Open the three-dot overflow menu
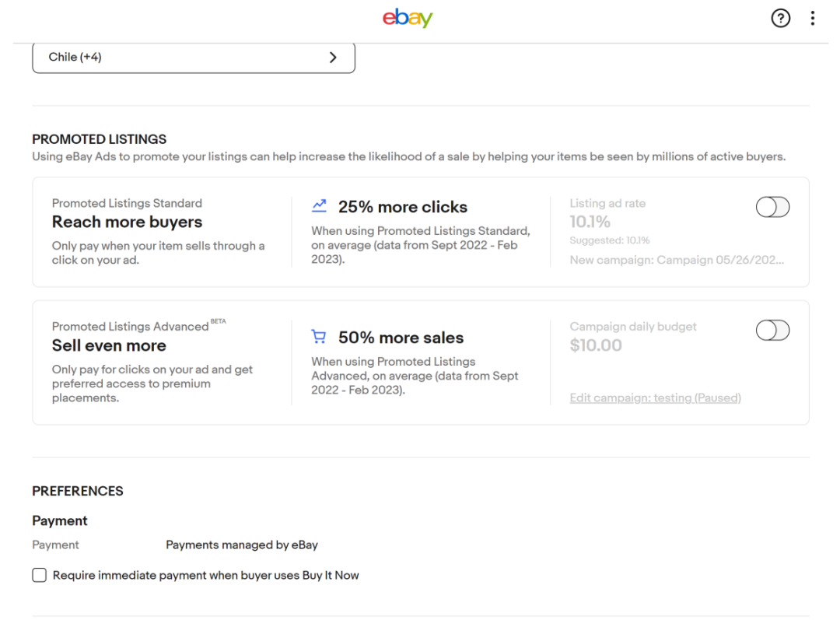Viewport: 840px width, 620px height. click(812, 18)
